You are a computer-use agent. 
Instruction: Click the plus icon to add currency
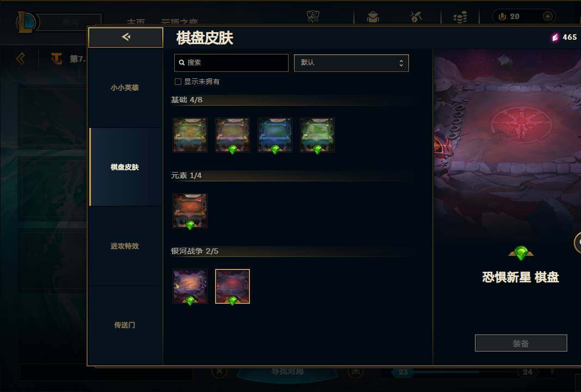click(548, 16)
